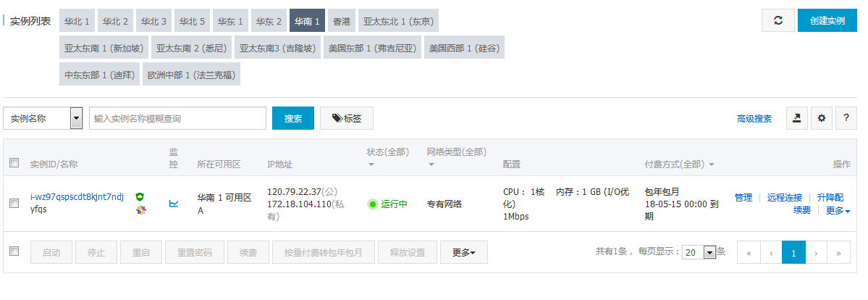Open instance i-wz97qspscdt8kjnt7ndj link
Image resolution: width=868 pixels, height=300 pixels.
click(x=77, y=197)
